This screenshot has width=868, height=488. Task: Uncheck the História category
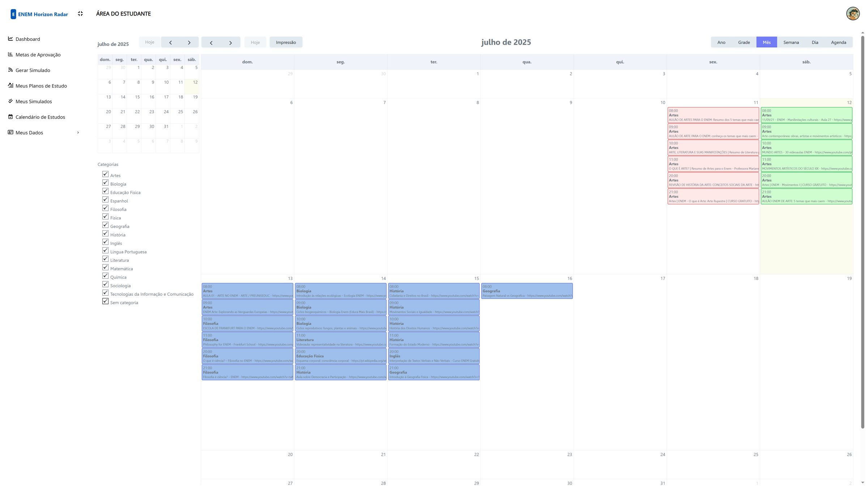point(105,234)
